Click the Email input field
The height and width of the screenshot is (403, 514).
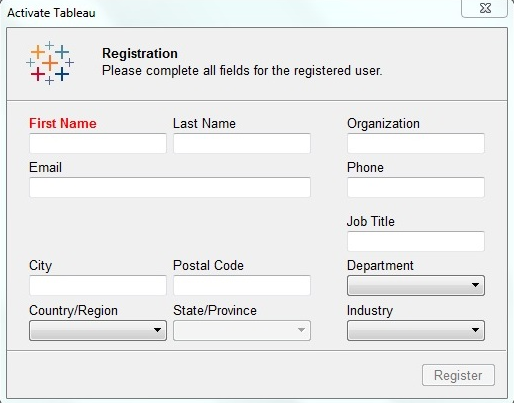pos(170,187)
